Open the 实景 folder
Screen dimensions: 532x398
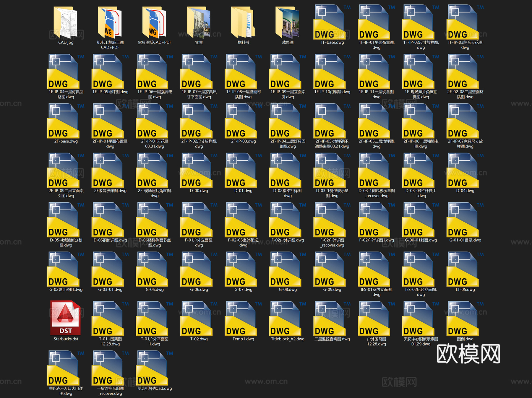[x=199, y=23]
